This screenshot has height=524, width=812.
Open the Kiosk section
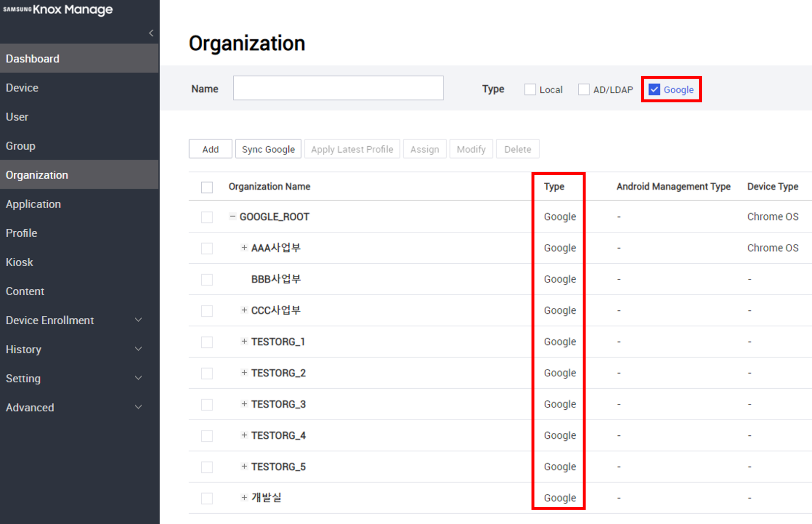19,262
